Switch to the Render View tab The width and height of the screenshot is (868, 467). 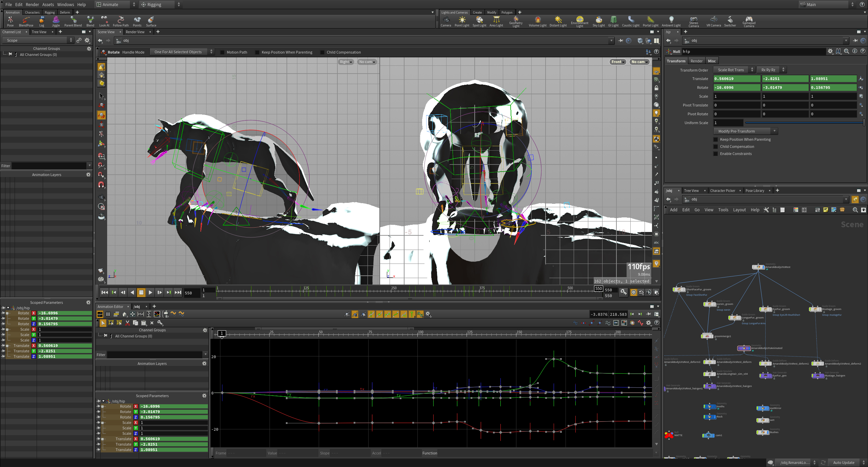point(135,32)
